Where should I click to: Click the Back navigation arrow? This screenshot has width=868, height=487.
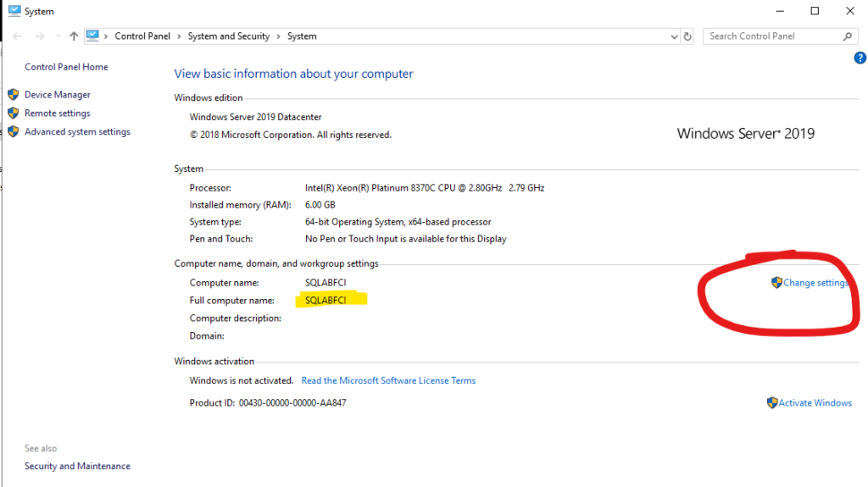pyautogui.click(x=17, y=36)
